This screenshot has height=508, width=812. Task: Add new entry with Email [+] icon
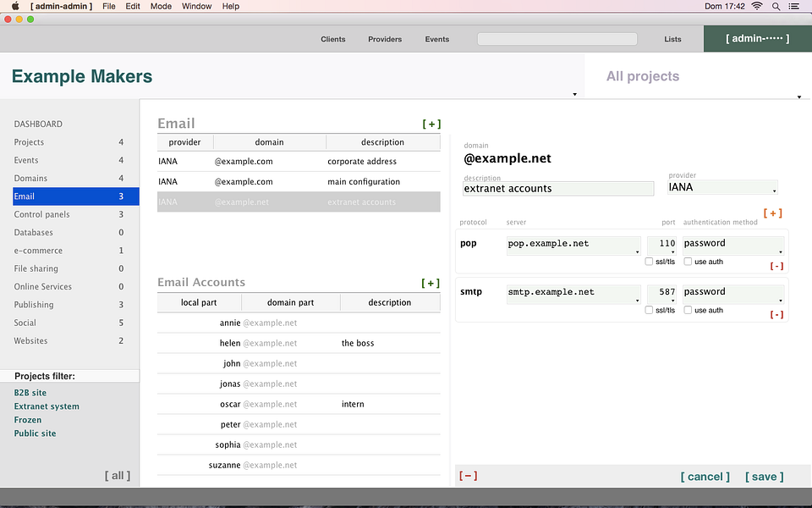pyautogui.click(x=431, y=124)
